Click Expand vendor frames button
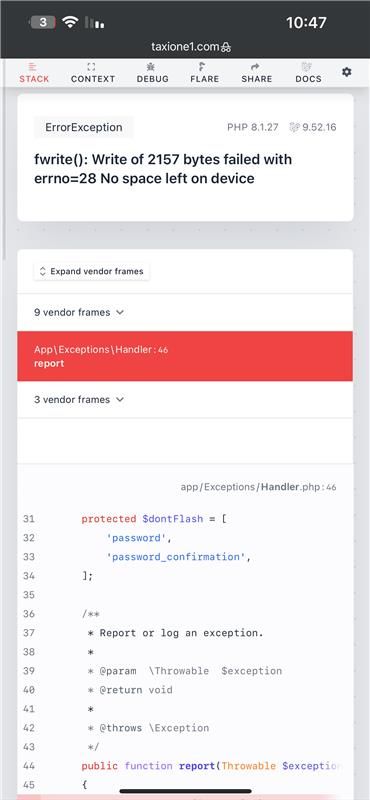 click(92, 271)
